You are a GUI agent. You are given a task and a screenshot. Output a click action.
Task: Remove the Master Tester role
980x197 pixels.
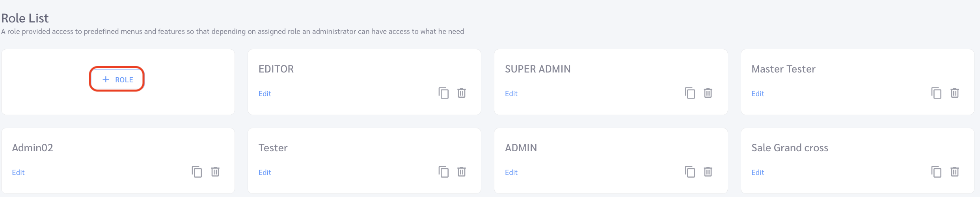coord(954,93)
